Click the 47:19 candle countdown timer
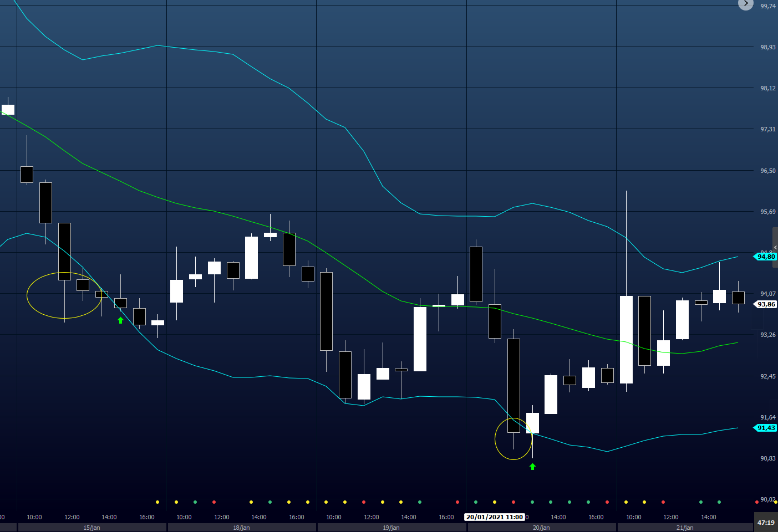 pyautogui.click(x=766, y=523)
